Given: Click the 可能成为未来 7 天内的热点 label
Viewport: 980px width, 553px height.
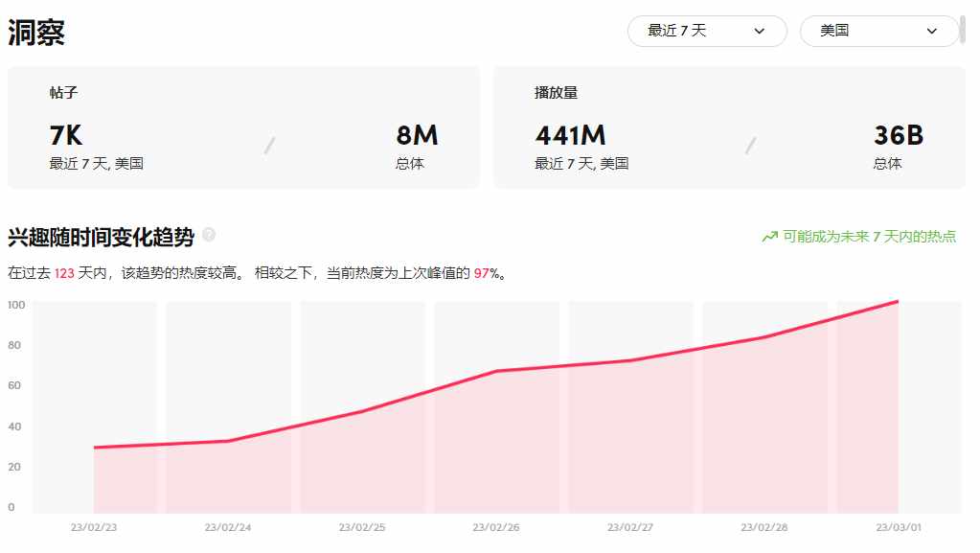Looking at the screenshot, I should coord(870,237).
